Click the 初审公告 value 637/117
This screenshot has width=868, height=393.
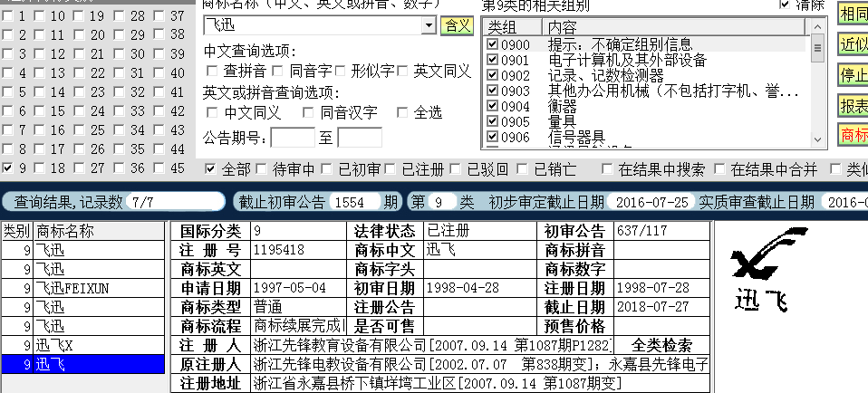click(662, 231)
